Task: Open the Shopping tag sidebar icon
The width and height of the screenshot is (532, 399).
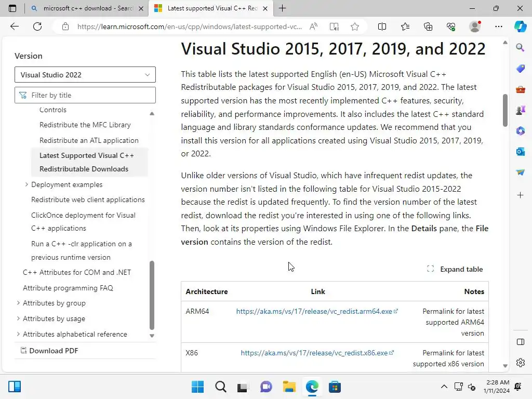Action: coord(520,69)
